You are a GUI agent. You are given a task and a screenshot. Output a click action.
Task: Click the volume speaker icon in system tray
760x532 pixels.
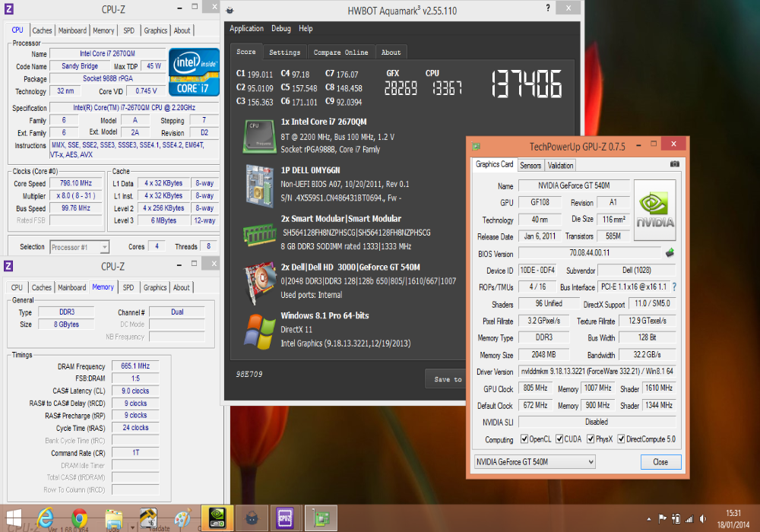(703, 519)
